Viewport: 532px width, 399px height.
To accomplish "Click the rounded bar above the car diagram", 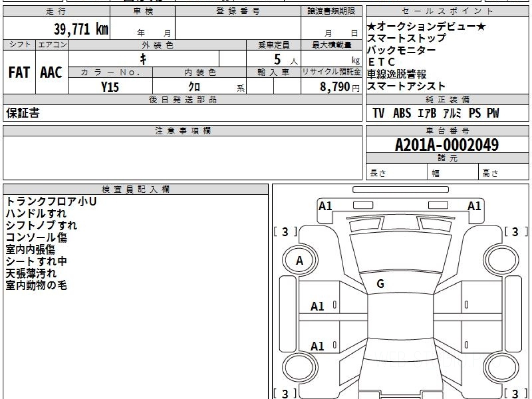I will click(x=400, y=189).
